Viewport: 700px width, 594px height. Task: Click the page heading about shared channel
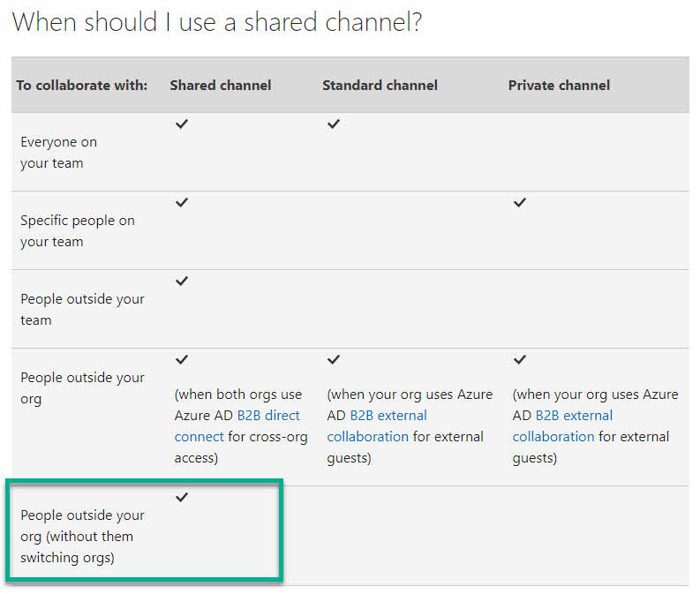[x=217, y=21]
